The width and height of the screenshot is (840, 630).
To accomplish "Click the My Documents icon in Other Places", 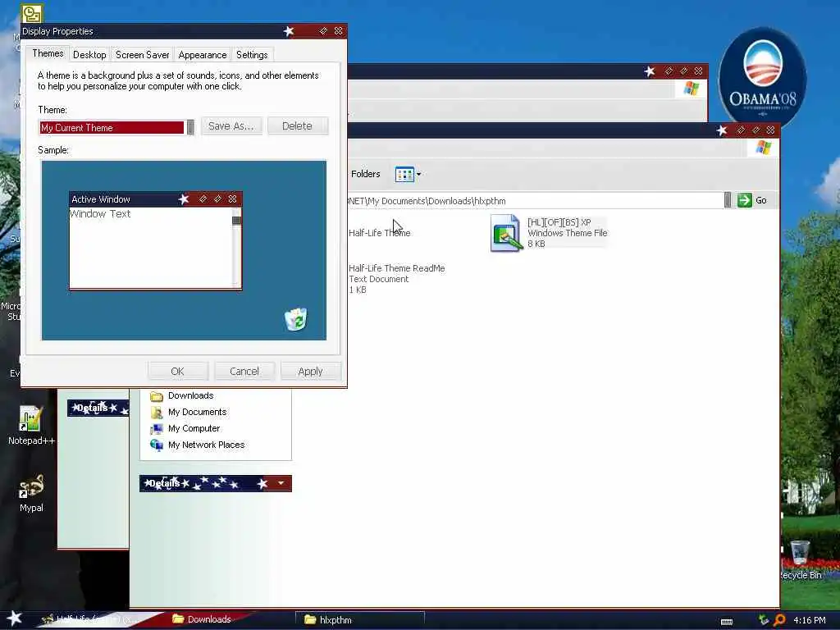I will click(157, 413).
